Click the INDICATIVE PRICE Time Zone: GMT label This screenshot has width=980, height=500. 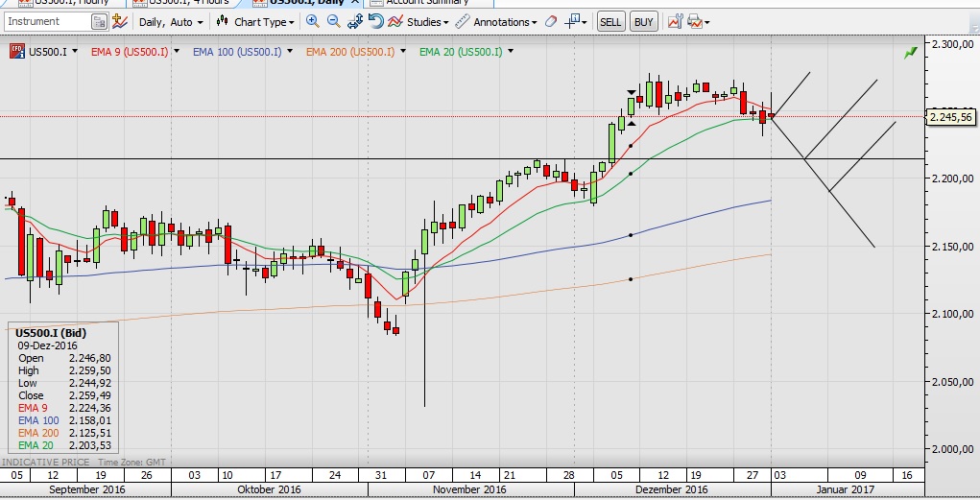(84, 462)
